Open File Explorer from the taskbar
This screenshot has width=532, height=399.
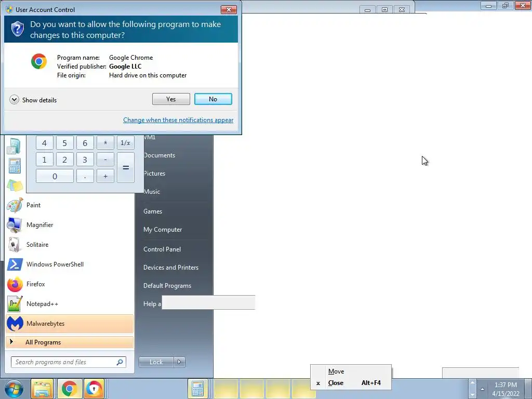coord(42,389)
